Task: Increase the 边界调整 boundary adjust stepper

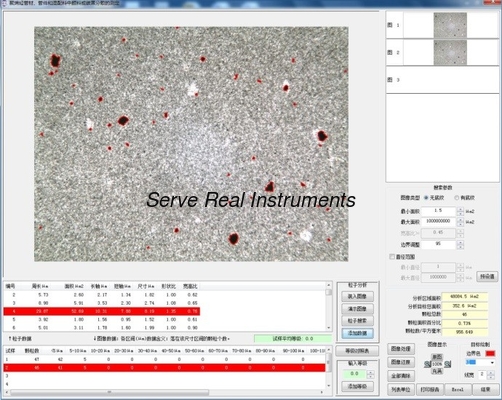Action: (x=460, y=243)
